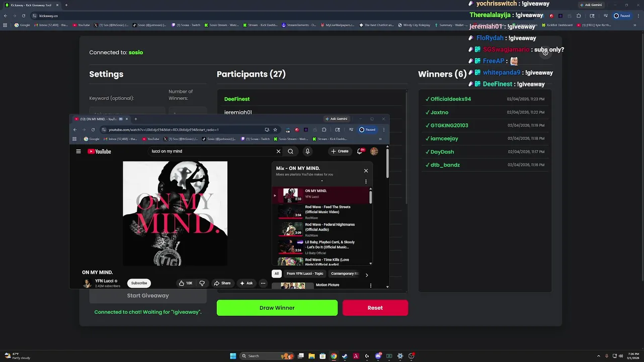The width and height of the screenshot is (644, 362).
Task: Open the Google bookmark in the Kickaway window
Action: pos(22,25)
